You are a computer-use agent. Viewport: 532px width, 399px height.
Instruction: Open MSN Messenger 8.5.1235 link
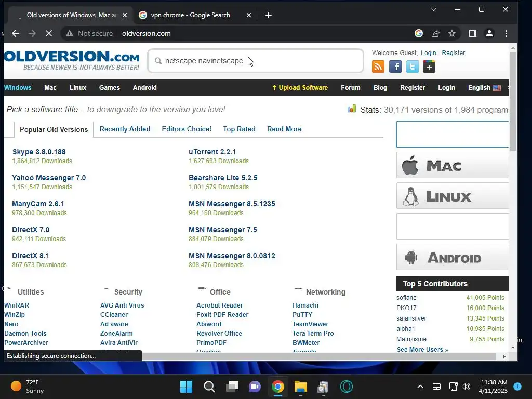(232, 204)
